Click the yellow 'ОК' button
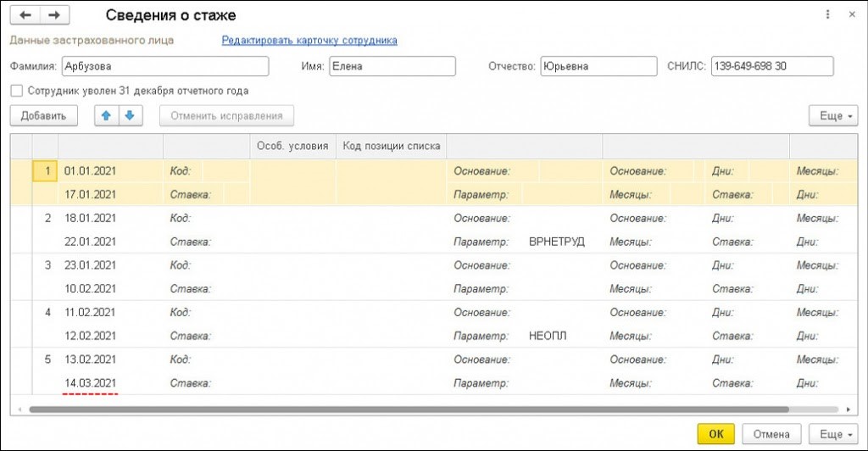 click(716, 434)
